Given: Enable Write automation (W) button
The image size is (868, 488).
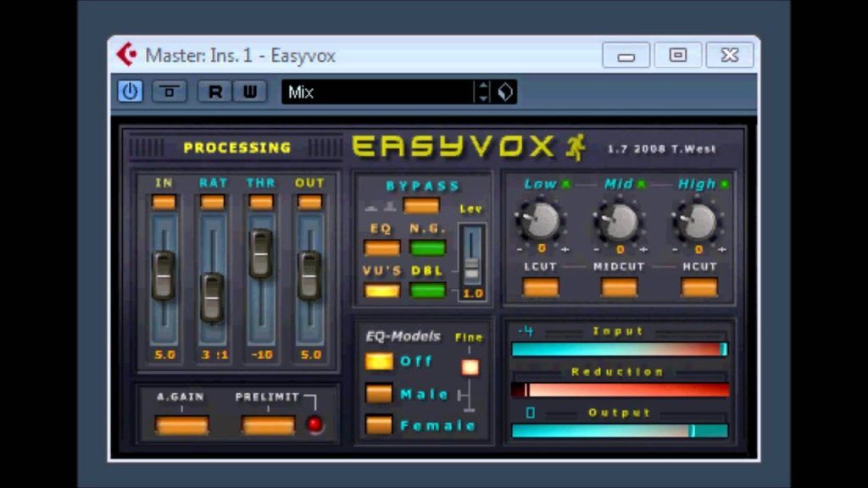Looking at the screenshot, I should click(x=249, y=91).
